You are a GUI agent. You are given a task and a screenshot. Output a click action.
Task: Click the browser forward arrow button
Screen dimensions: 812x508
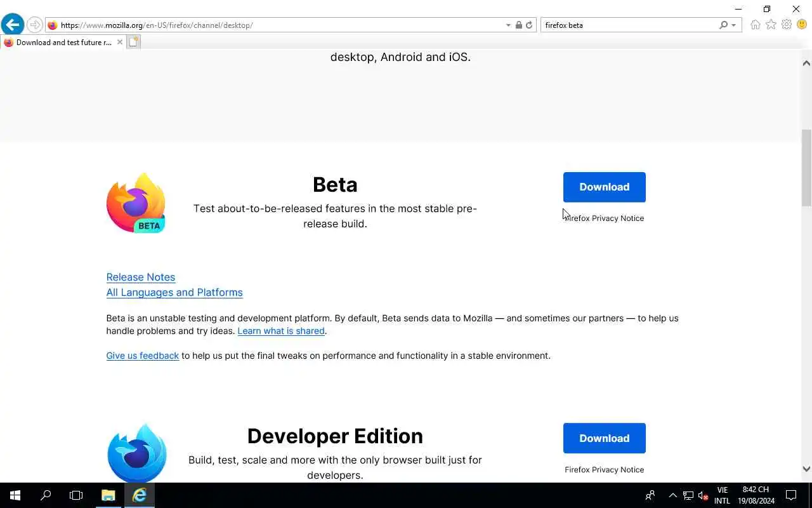[x=34, y=25]
